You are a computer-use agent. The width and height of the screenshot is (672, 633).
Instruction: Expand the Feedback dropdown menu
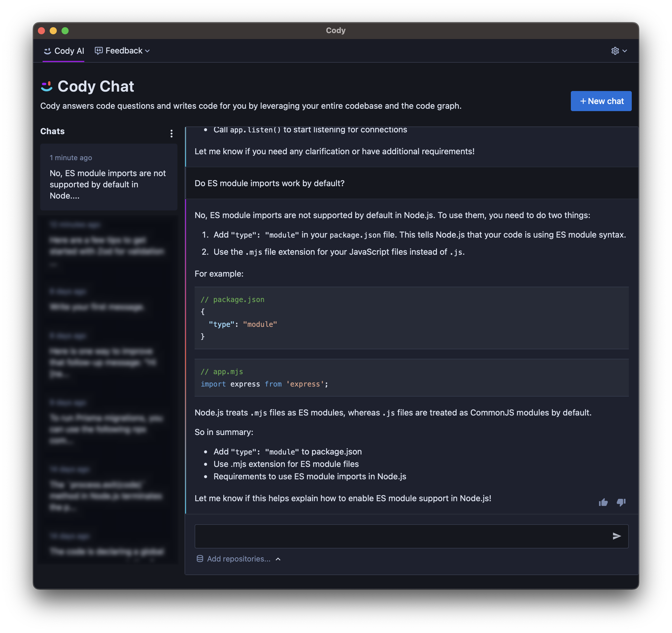(x=123, y=51)
